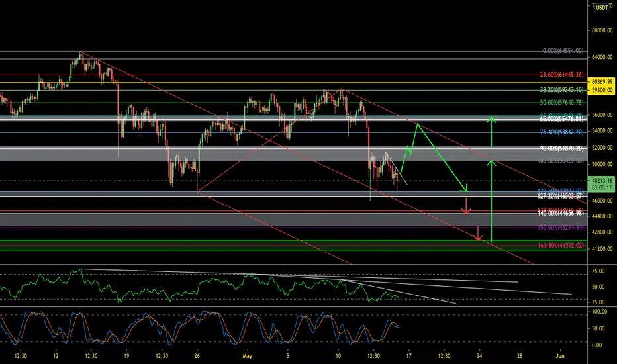Click the 17 date on time axis

coord(409,356)
